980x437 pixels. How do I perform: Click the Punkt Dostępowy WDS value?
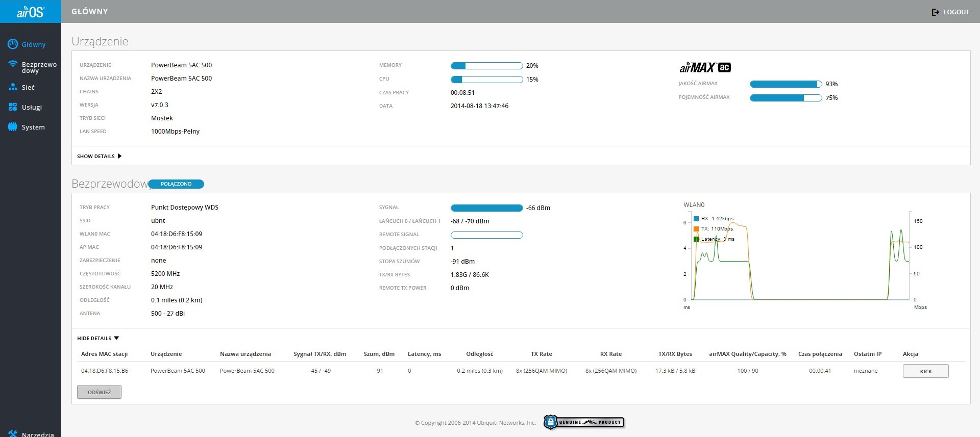(185, 208)
